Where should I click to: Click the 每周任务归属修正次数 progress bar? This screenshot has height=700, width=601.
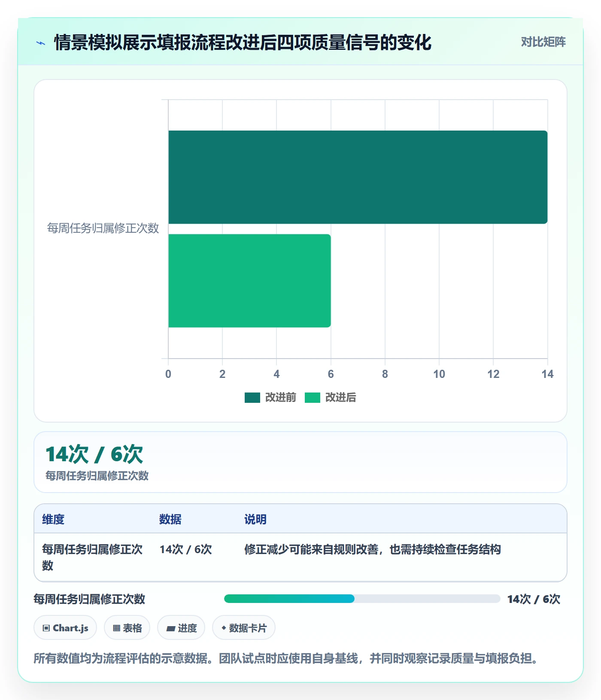coord(362,599)
